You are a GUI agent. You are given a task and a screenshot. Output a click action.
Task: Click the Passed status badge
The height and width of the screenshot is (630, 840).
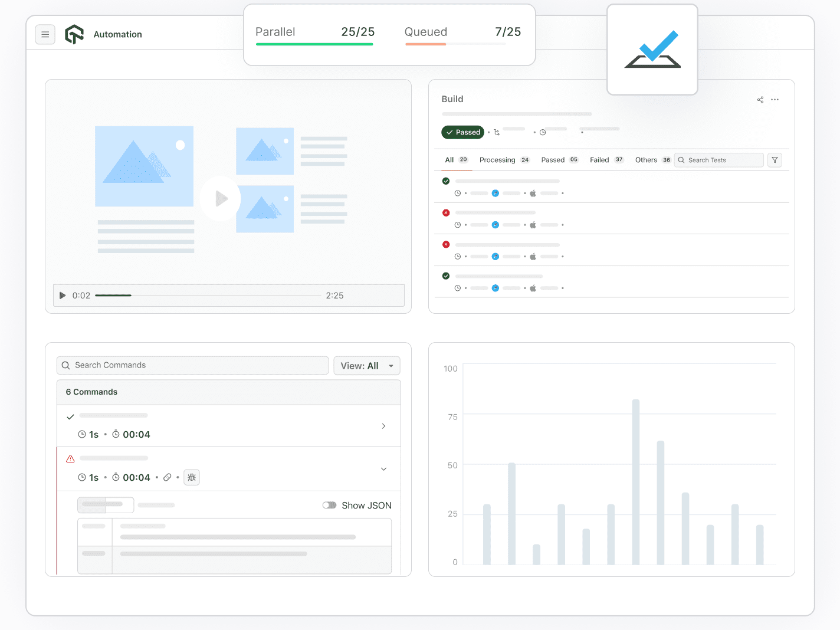click(x=462, y=132)
